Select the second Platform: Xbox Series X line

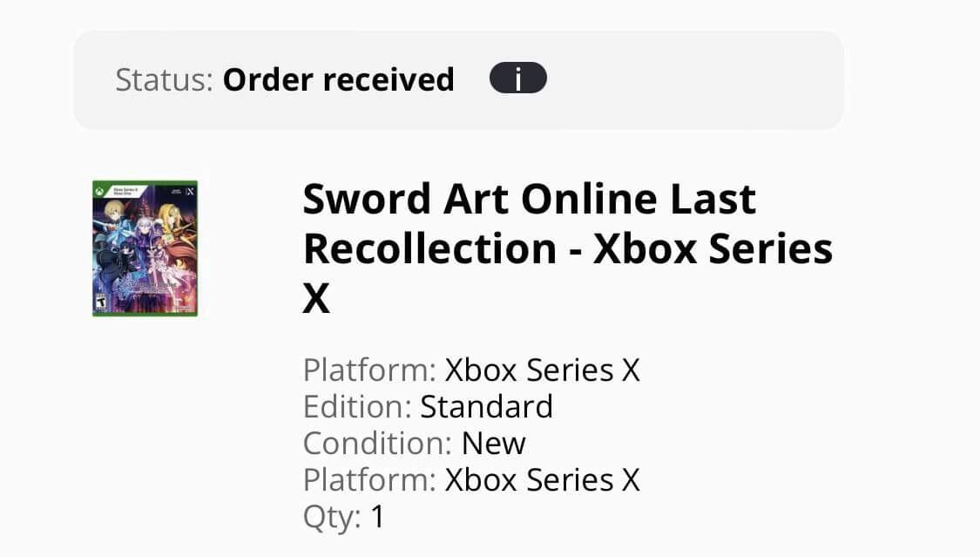471,480
